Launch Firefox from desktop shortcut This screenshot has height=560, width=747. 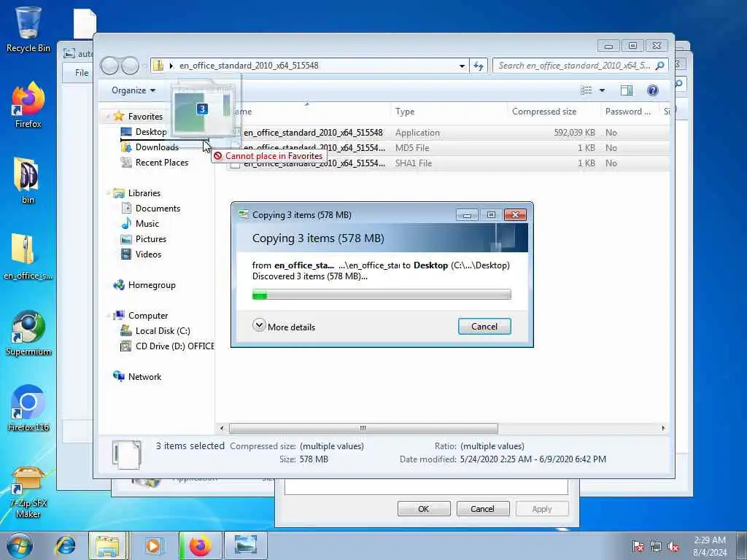click(28, 105)
